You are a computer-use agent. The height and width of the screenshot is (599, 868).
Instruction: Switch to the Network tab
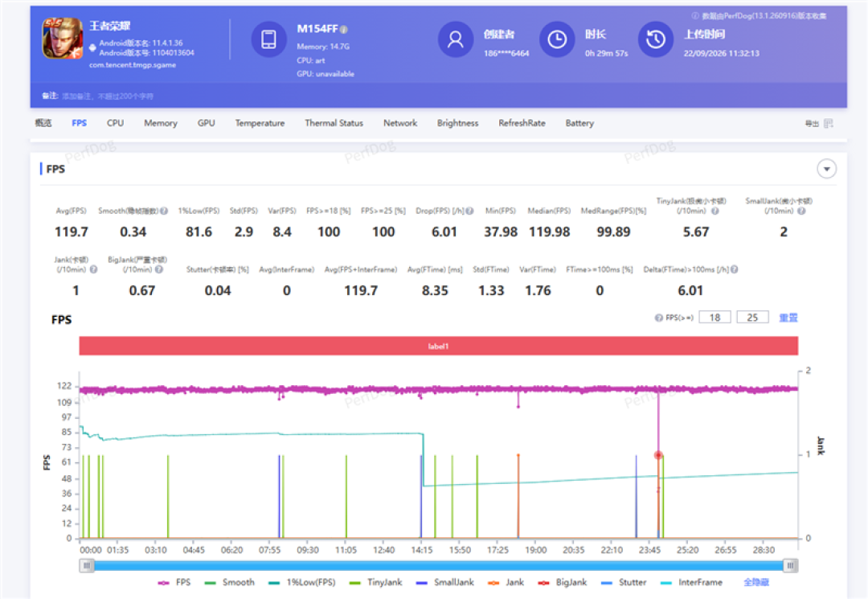click(x=400, y=123)
